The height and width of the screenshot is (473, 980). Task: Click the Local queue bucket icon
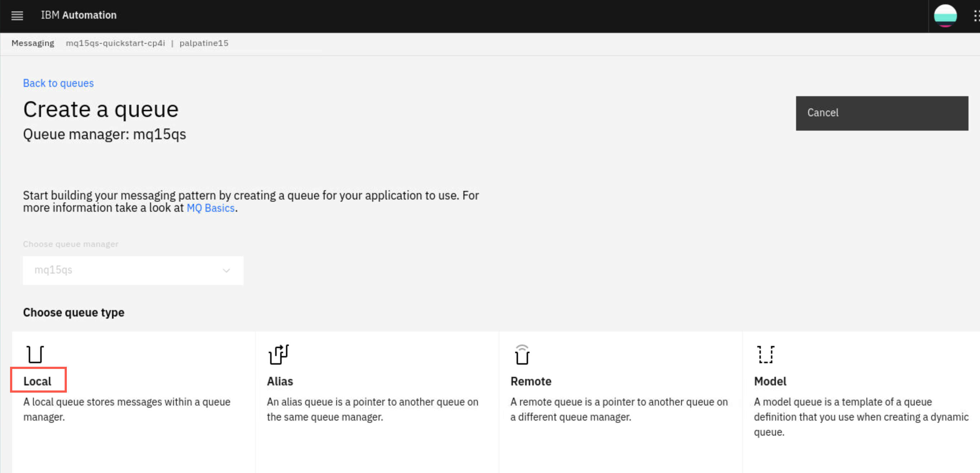tap(35, 354)
